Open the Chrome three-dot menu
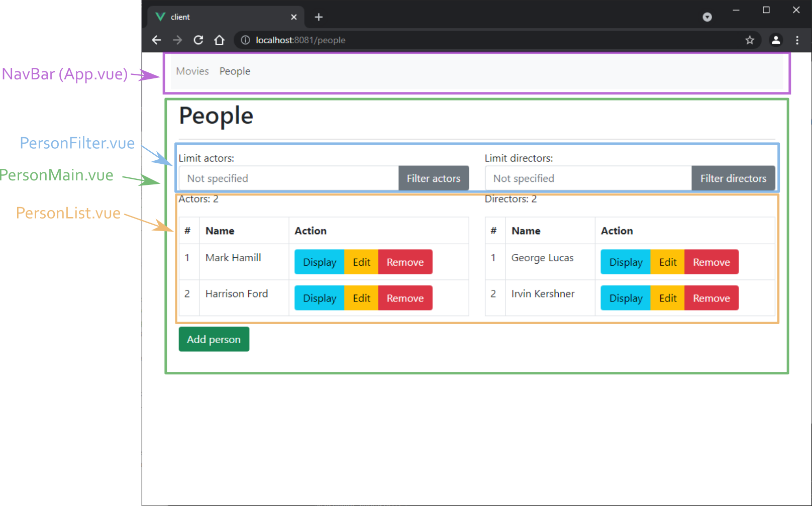The image size is (812, 506). click(x=797, y=40)
